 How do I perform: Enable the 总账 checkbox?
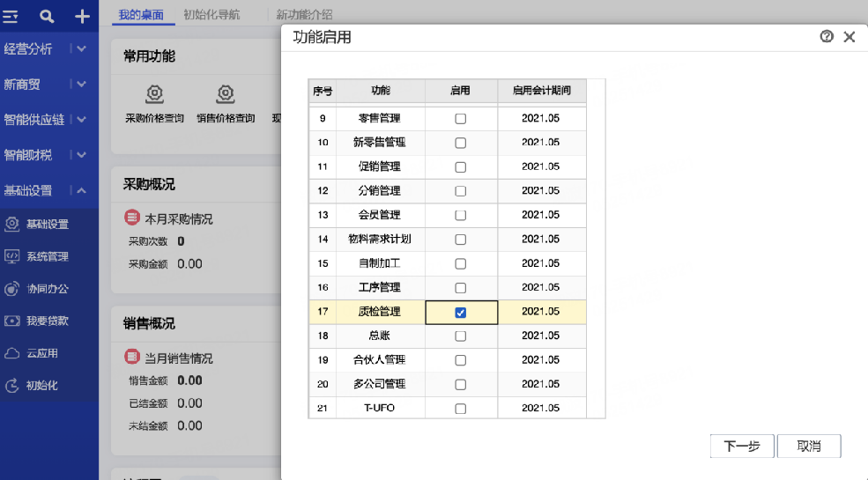click(x=461, y=336)
